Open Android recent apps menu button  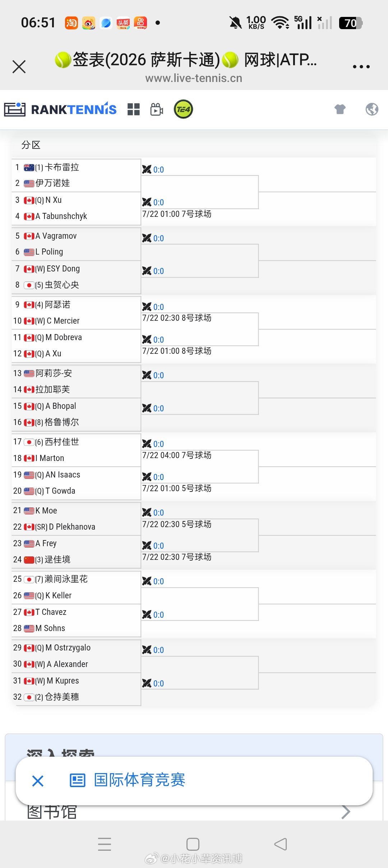click(x=105, y=844)
